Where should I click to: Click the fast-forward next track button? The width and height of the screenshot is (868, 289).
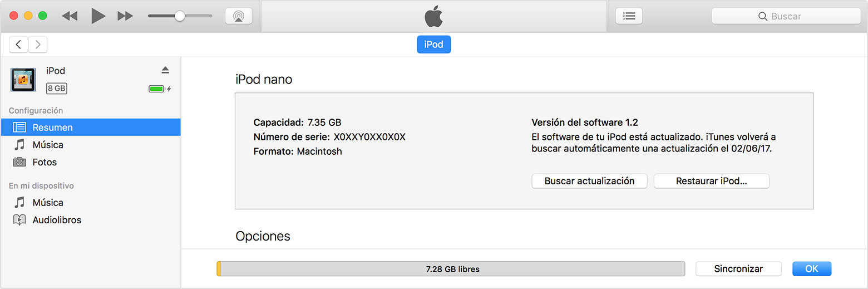click(125, 16)
